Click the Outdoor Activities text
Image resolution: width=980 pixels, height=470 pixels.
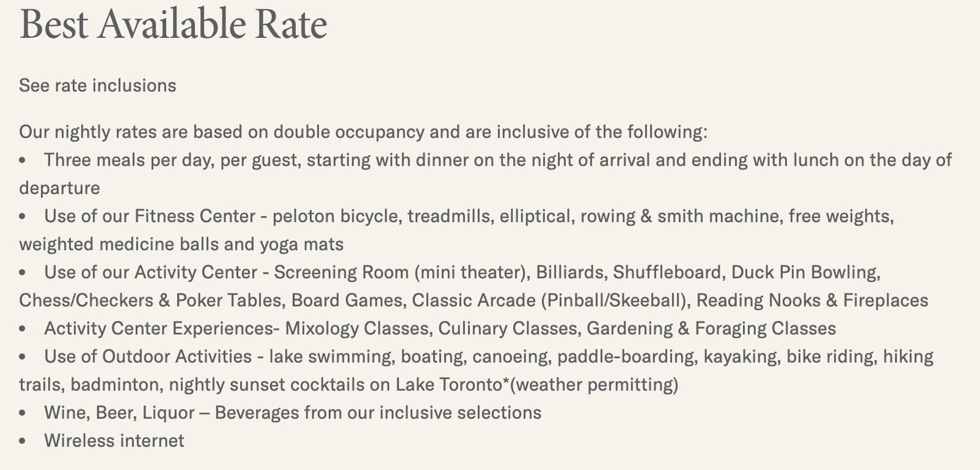[177, 357]
